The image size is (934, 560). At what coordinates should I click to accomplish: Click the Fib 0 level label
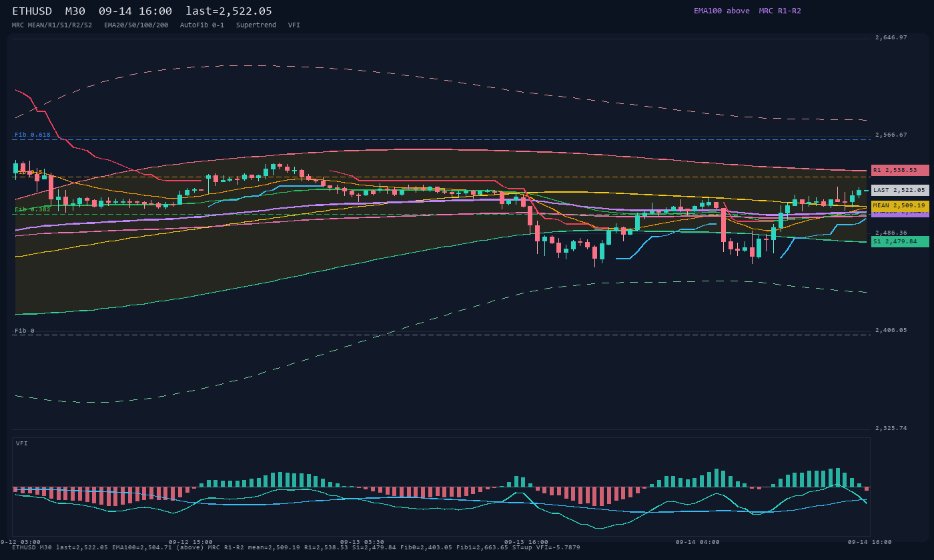(x=25, y=331)
